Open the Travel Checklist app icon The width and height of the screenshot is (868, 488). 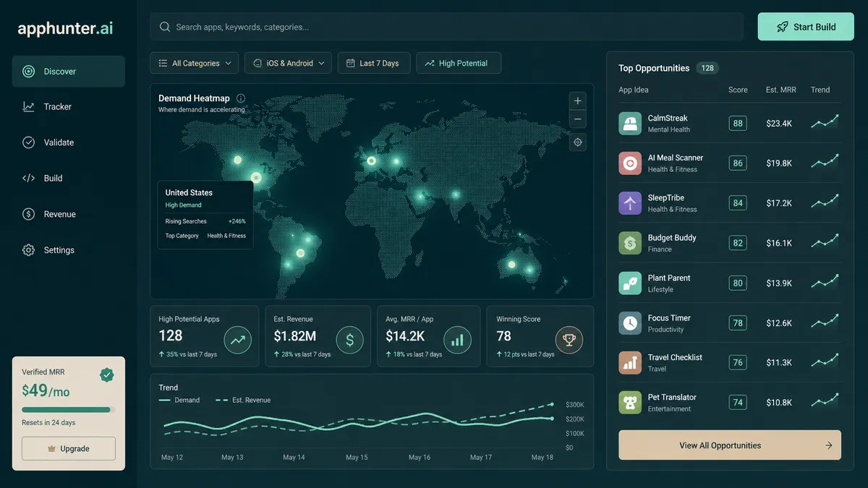(630, 363)
